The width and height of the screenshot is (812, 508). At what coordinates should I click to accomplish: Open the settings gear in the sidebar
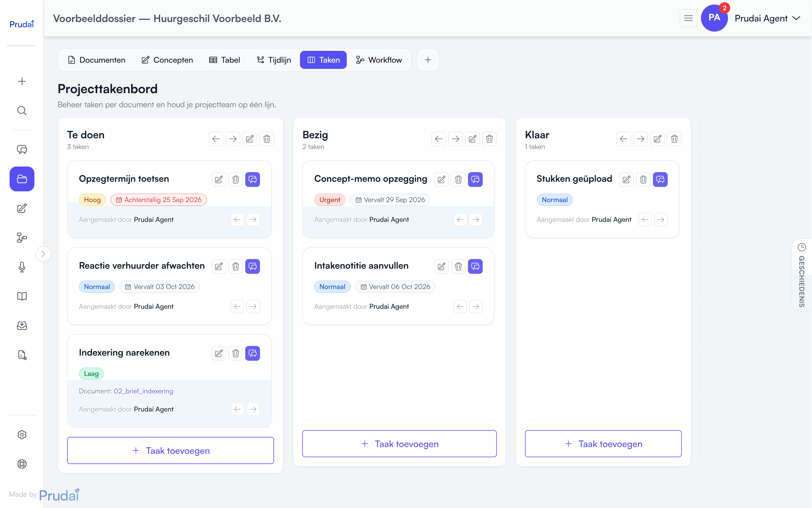(x=22, y=434)
